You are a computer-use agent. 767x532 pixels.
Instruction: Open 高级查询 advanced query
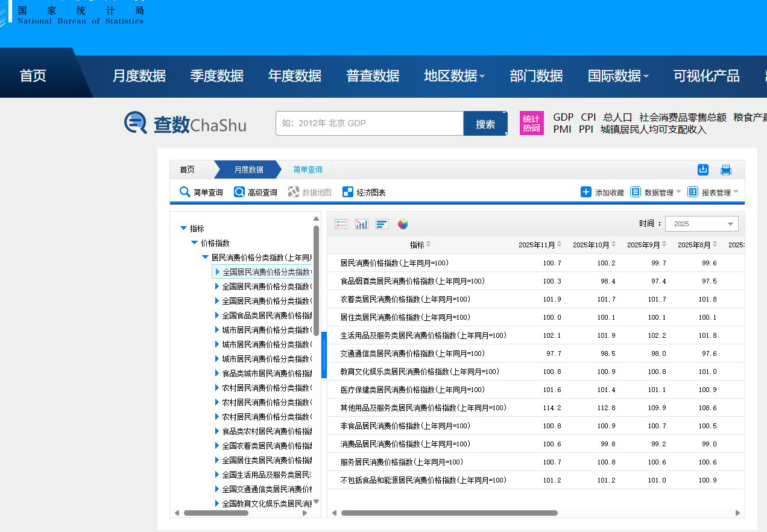click(x=256, y=192)
